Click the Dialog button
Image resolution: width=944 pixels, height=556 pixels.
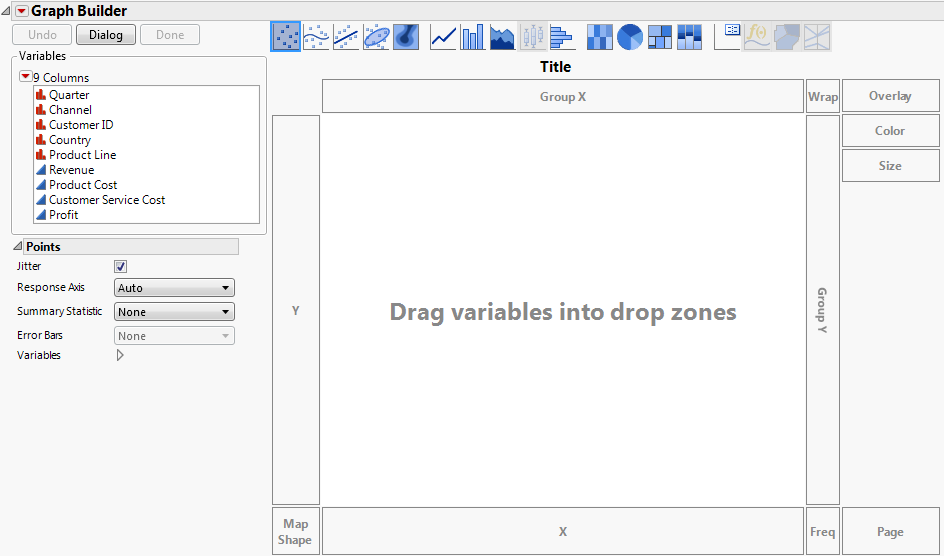tap(106, 35)
